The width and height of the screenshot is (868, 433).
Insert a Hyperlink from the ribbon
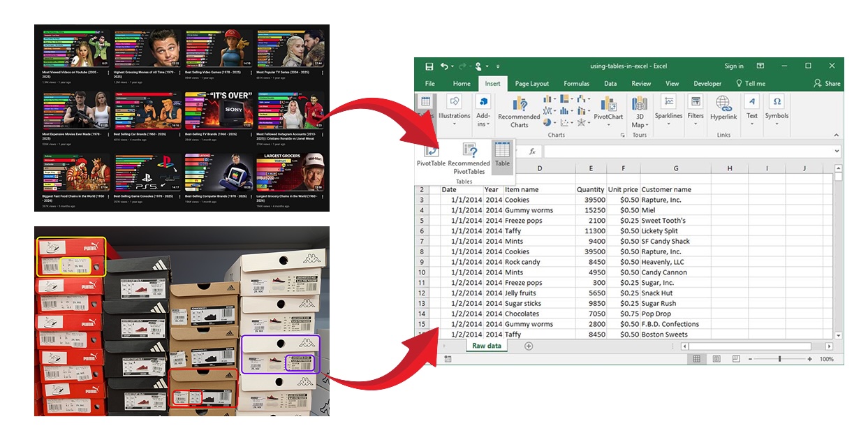[723, 108]
